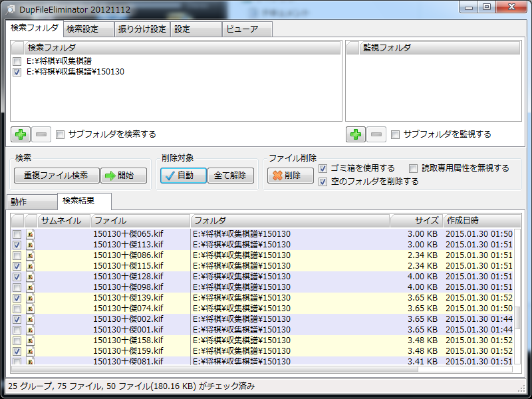Sort results by サイズ column header
The height and width of the screenshot is (399, 532).
pyautogui.click(x=416, y=221)
